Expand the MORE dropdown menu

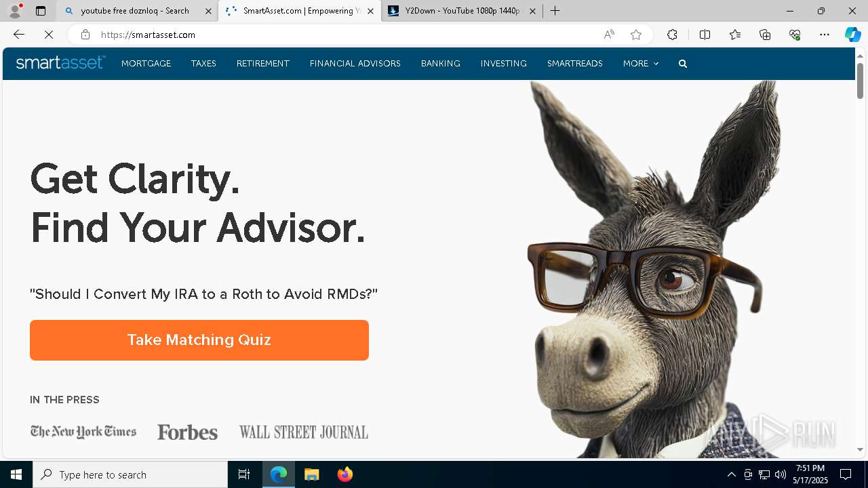pos(641,64)
